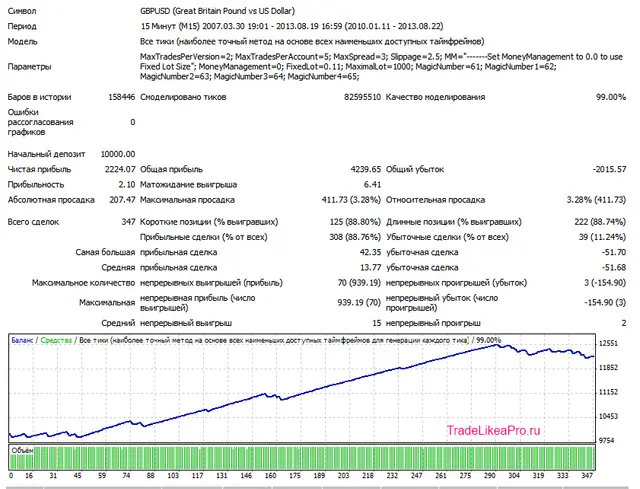Click the GBPUSD symbol description text
640x489 pixels.
[217, 11]
